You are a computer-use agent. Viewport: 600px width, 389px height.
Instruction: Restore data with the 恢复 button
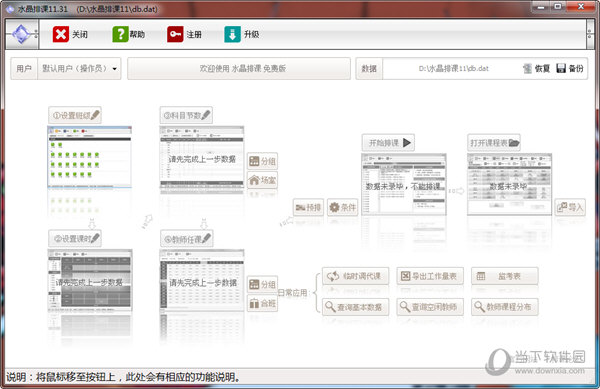click(536, 68)
